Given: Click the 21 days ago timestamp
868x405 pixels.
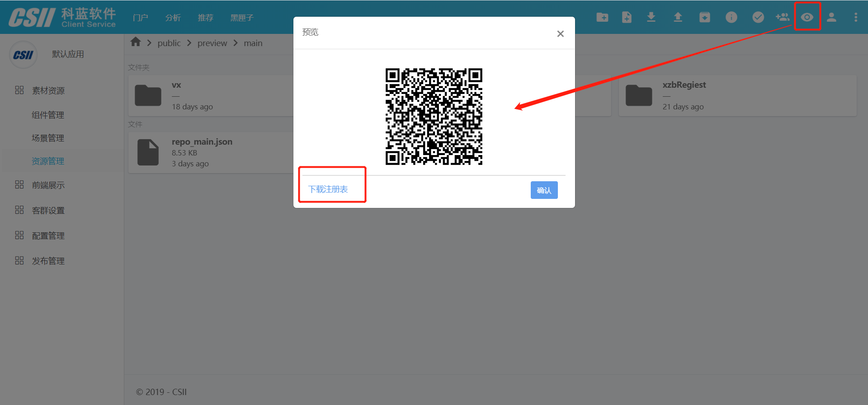Looking at the screenshot, I should tap(683, 107).
